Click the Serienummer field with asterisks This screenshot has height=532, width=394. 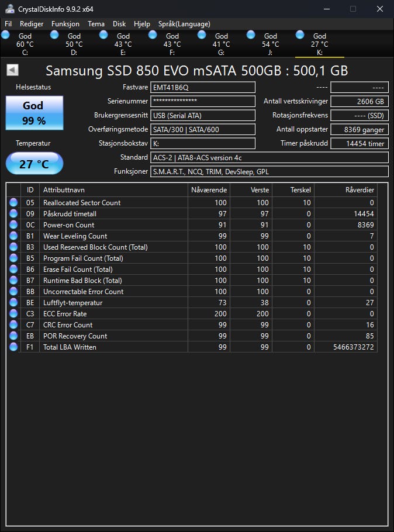(203, 101)
